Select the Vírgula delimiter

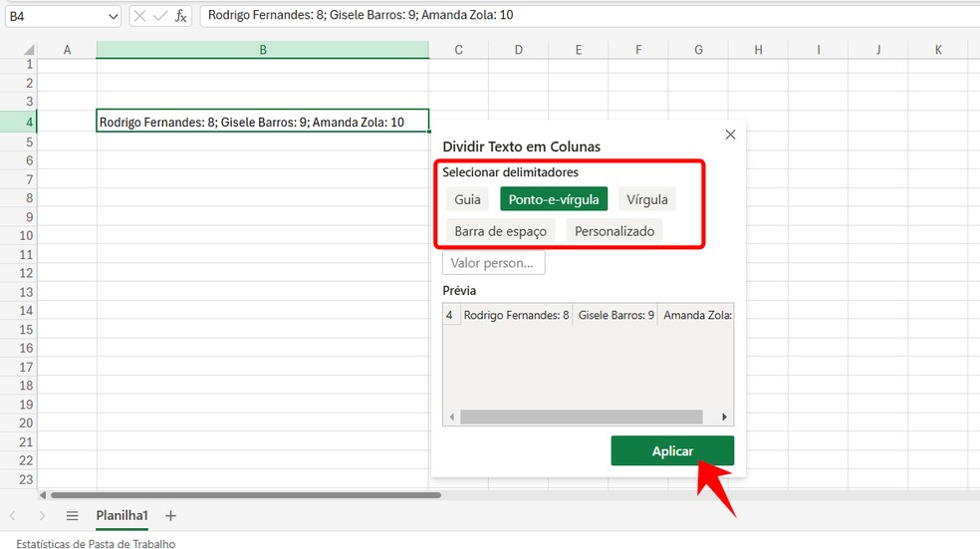pyautogui.click(x=647, y=199)
